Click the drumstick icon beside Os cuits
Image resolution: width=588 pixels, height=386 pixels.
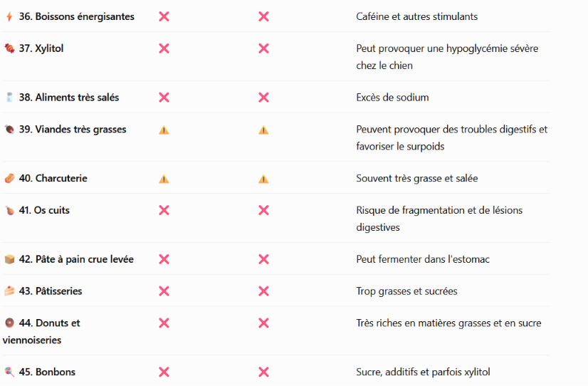pyautogui.click(x=9, y=210)
